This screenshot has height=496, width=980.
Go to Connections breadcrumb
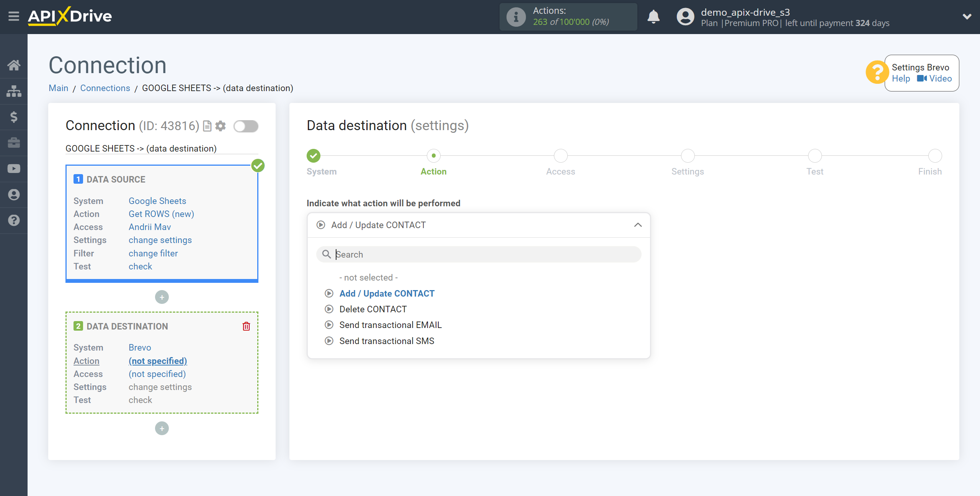[105, 88]
